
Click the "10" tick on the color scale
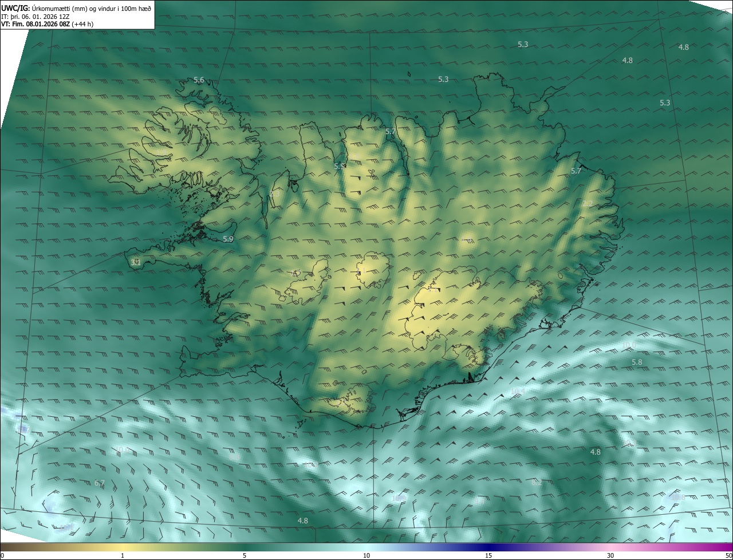(366, 555)
